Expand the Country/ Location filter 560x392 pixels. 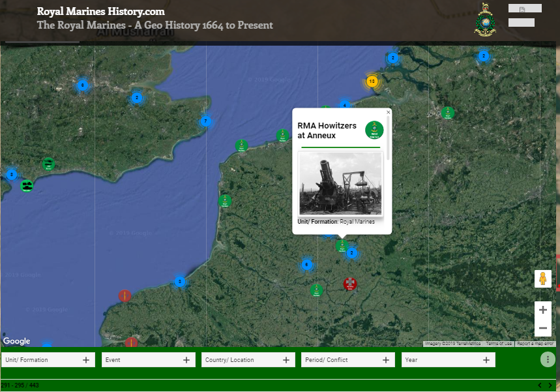click(x=248, y=360)
